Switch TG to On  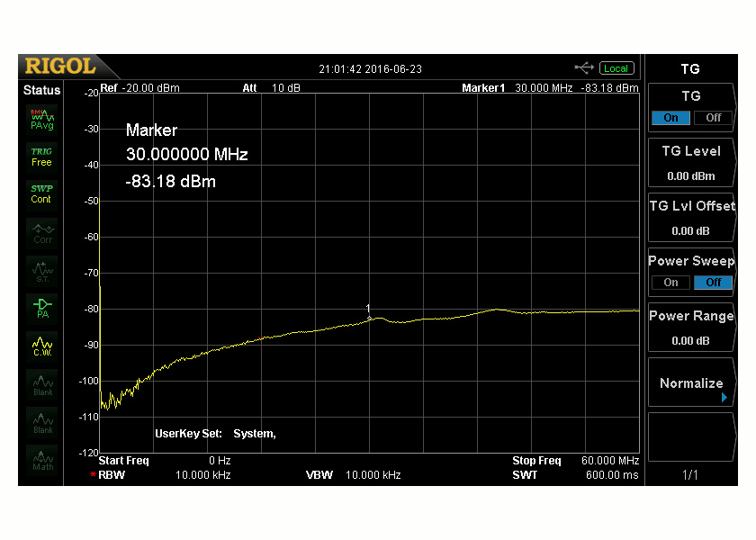pyautogui.click(x=670, y=118)
